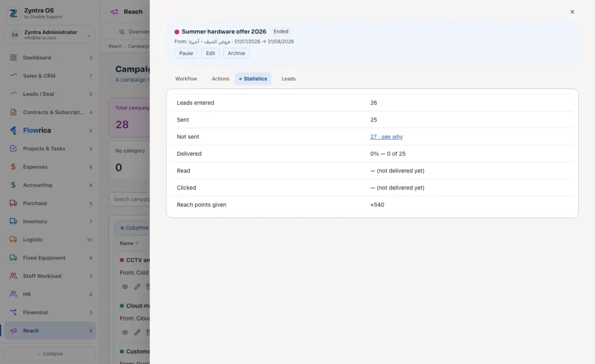595x364 pixels.
Task: Click the 'Ended' status badge
Action: click(x=281, y=32)
